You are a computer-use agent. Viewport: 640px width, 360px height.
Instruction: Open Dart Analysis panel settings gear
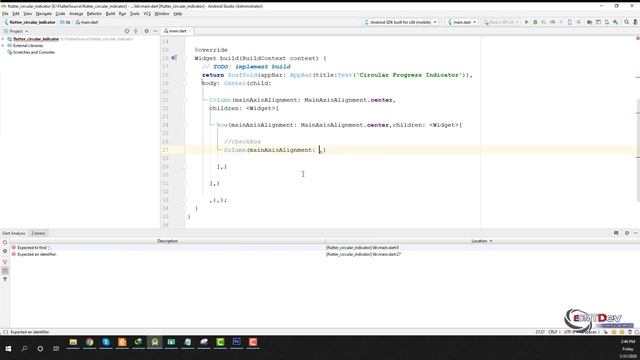click(x=627, y=233)
